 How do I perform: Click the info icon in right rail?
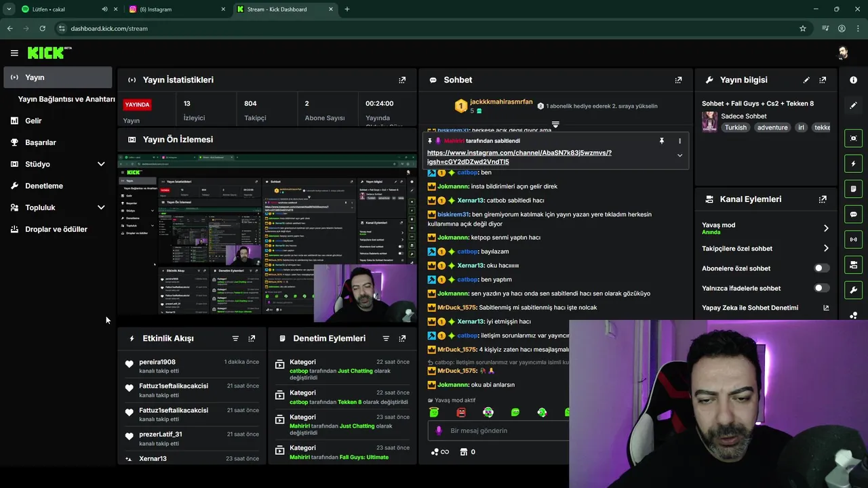853,80
